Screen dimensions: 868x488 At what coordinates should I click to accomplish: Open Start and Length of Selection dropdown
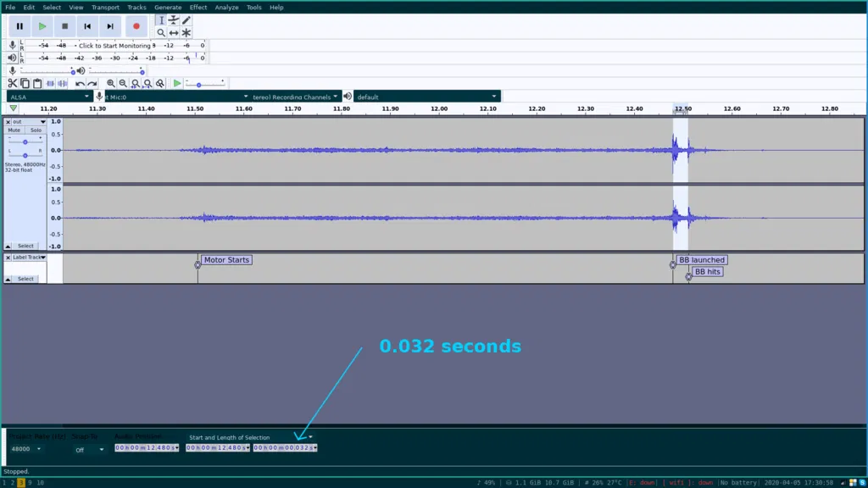pyautogui.click(x=251, y=437)
